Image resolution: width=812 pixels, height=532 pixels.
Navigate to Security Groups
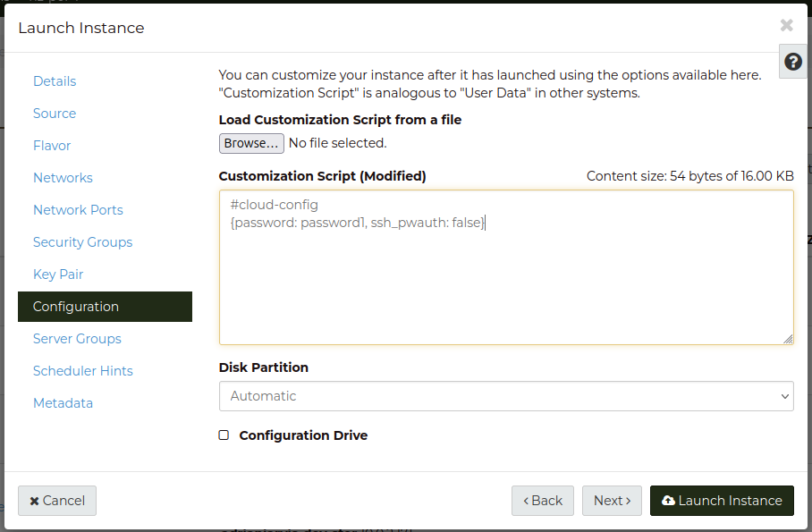[x=82, y=242]
